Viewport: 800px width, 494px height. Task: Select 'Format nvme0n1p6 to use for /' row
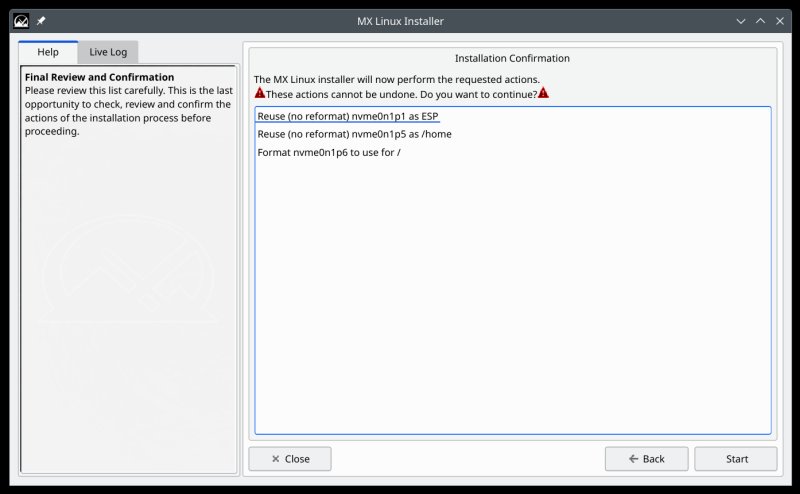[513, 152]
